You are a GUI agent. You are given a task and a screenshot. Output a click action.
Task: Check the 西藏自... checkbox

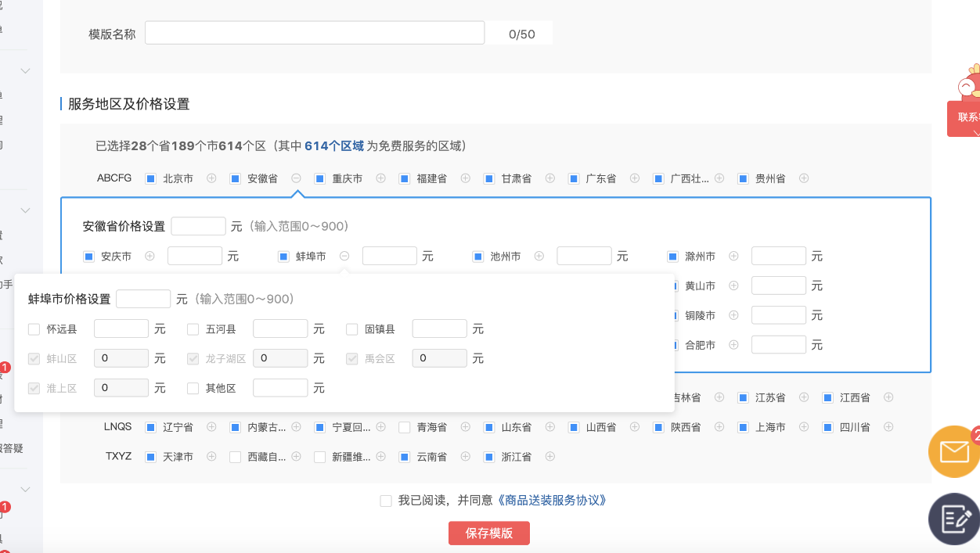pyautogui.click(x=235, y=457)
